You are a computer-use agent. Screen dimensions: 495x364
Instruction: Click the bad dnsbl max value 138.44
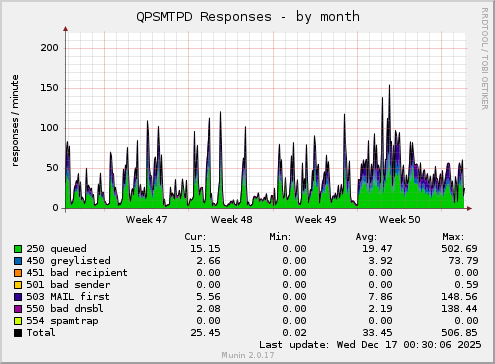[x=460, y=309]
